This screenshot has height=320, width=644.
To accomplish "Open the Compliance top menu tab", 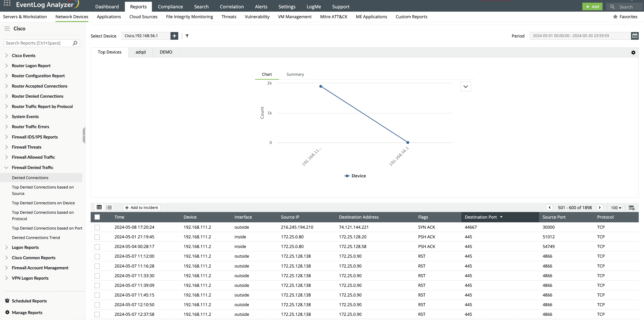I will coord(170,7).
